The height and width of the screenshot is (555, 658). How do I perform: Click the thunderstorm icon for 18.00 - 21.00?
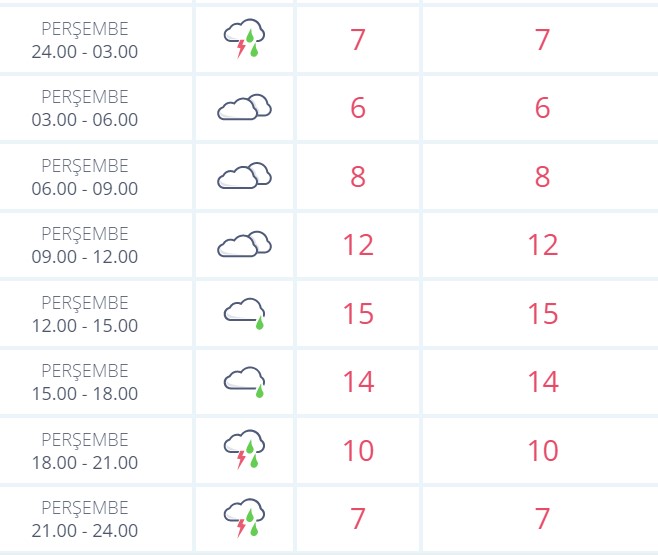[x=244, y=449]
